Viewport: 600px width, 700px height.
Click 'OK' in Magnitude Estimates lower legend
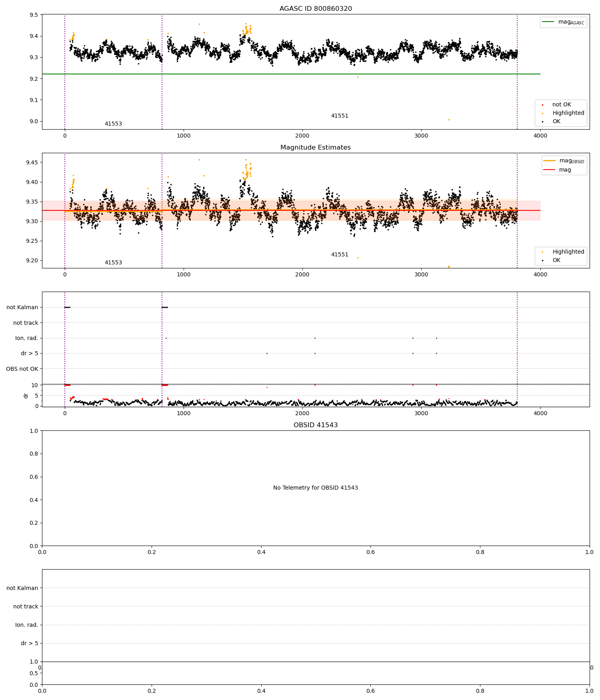[x=556, y=260]
